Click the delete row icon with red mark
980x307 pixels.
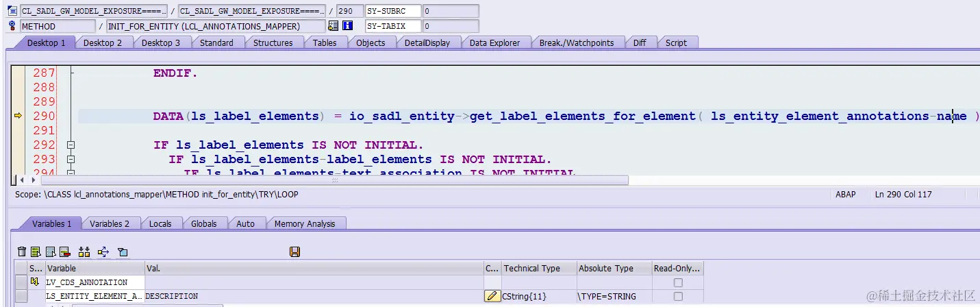coord(65,252)
